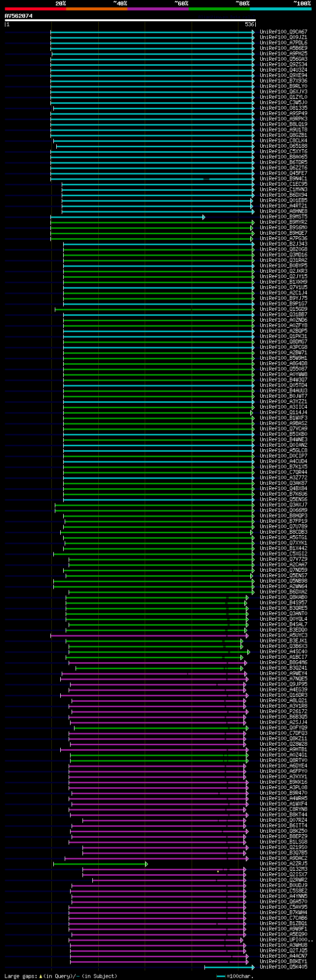Select label UniRef100_B2J343
The width and height of the screenshot is (316, 980).
tap(283, 244)
